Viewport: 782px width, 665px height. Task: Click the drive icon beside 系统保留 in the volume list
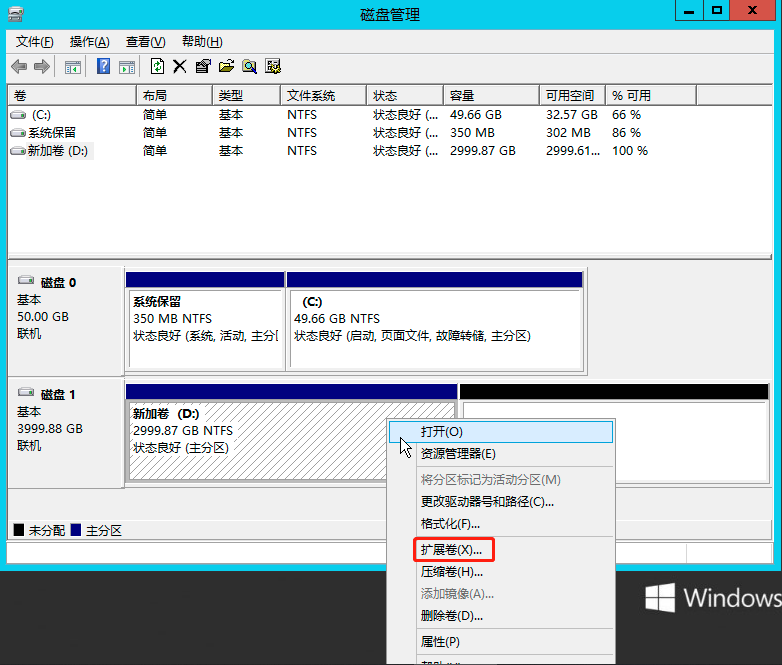click(18, 133)
